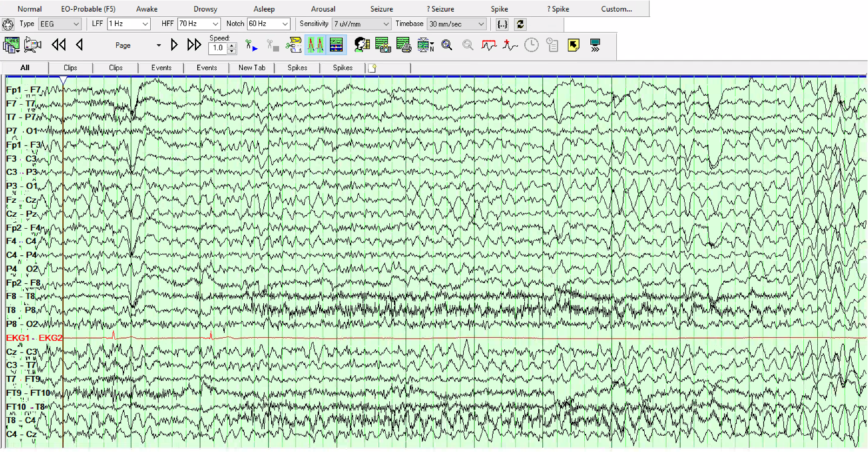Switch to the New Tab tab

click(x=252, y=68)
